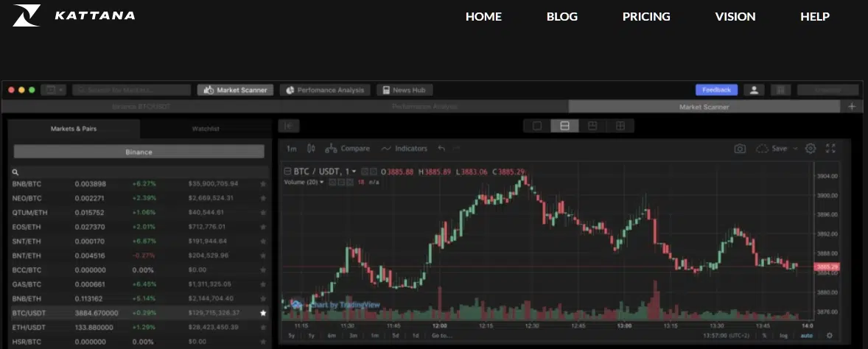This screenshot has height=349, width=868.
Task: Toggle auto scale on chart
Action: point(807,336)
